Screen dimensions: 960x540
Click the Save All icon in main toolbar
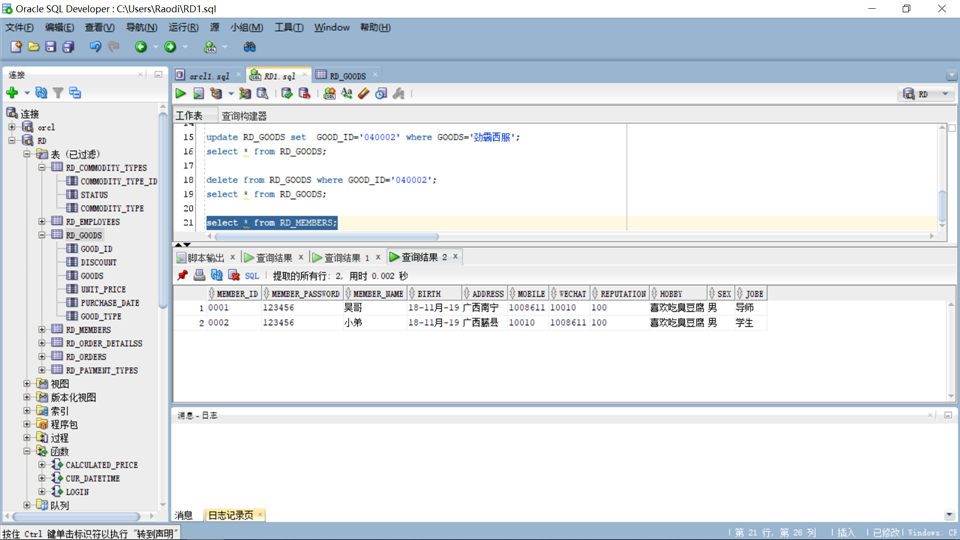tap(68, 47)
